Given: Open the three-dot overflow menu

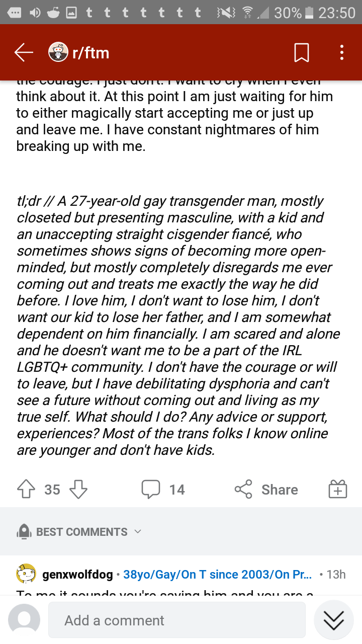Looking at the screenshot, I should coord(342,52).
